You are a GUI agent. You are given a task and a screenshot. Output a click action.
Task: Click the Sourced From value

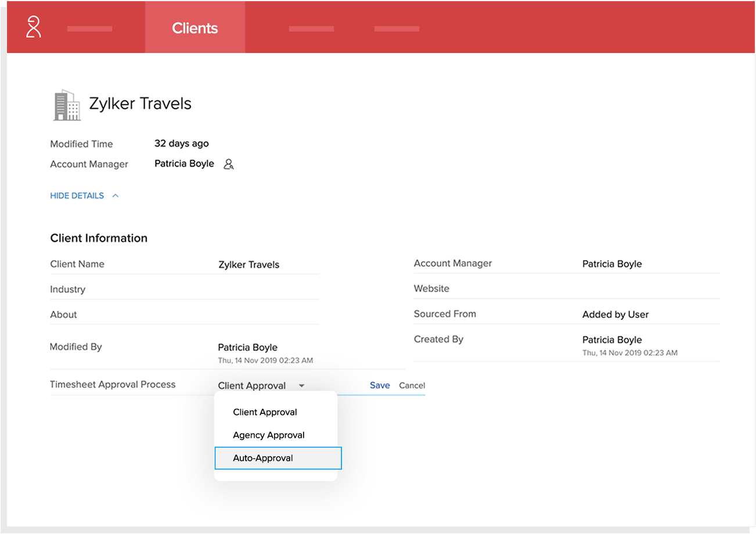(615, 315)
